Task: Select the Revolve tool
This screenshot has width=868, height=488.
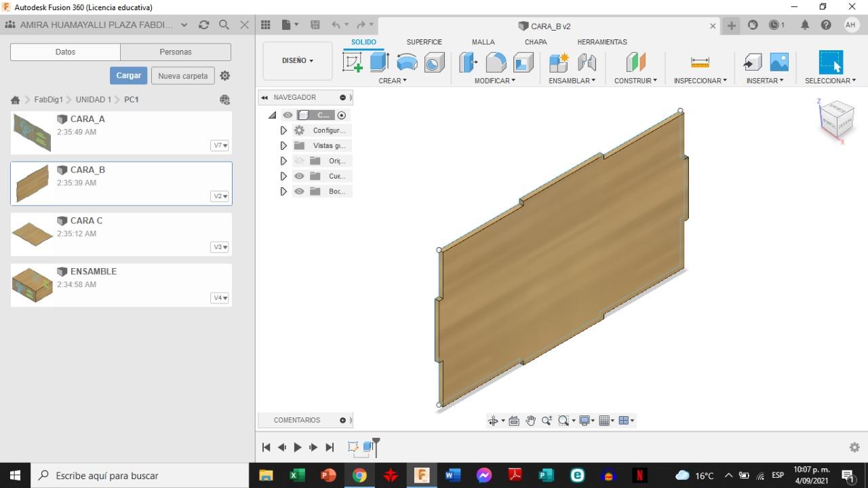Action: [407, 62]
